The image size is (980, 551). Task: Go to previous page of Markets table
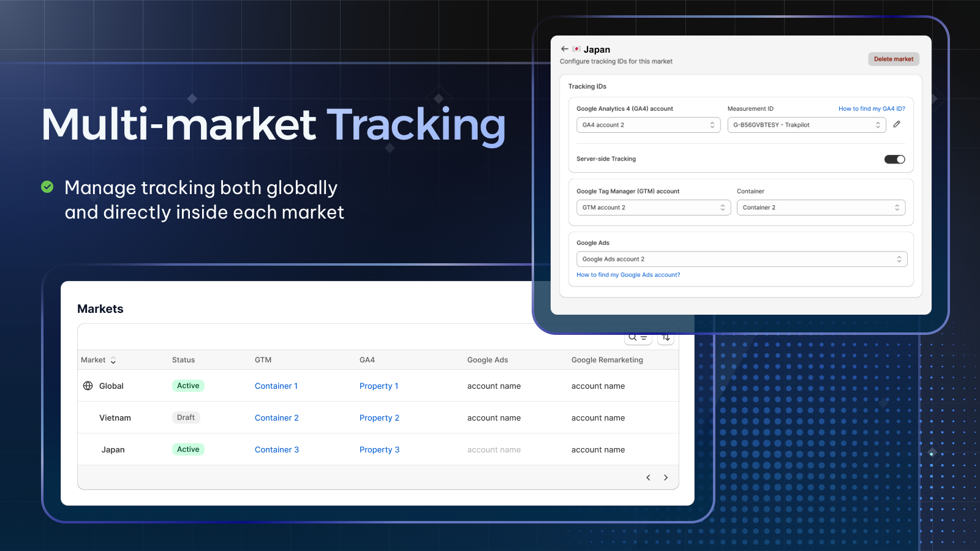tap(648, 478)
